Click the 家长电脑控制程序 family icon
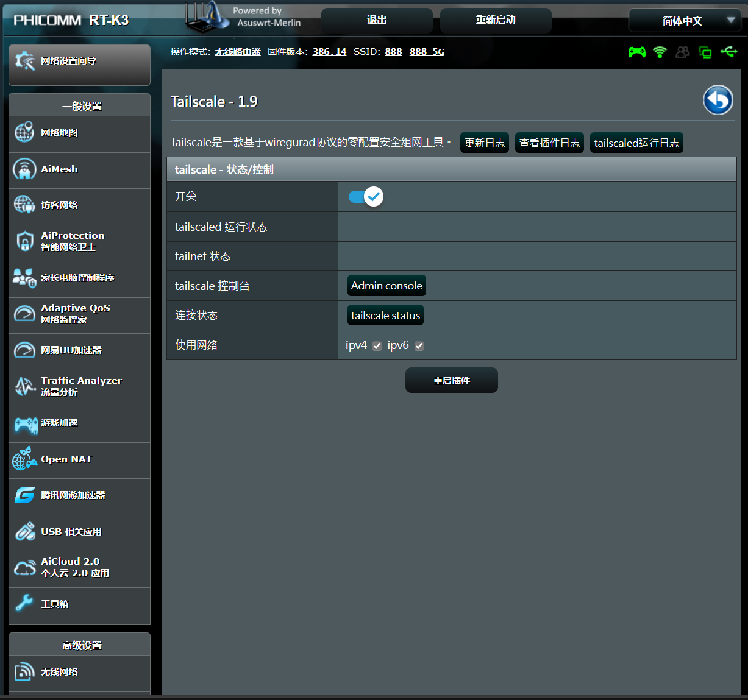 click(25, 278)
